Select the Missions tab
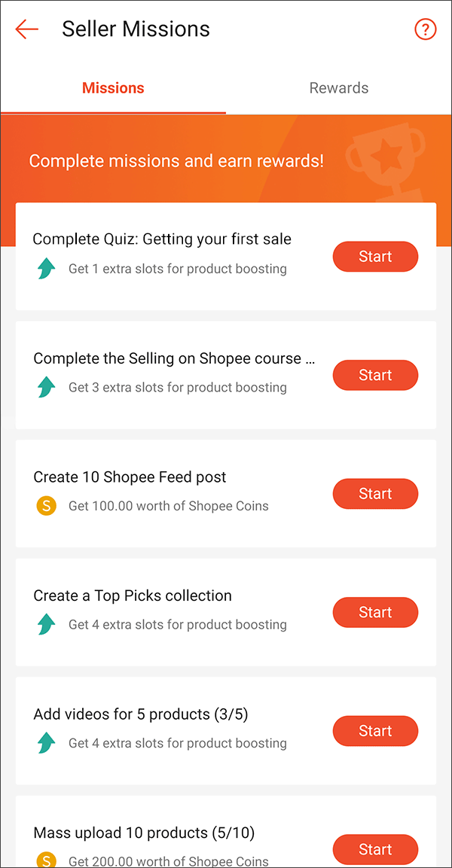This screenshot has height=868, width=452. pyautogui.click(x=113, y=87)
